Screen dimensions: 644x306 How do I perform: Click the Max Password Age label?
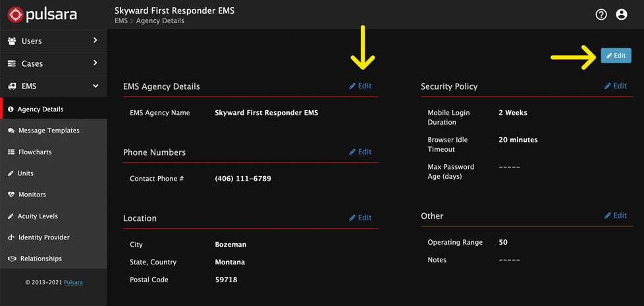(x=451, y=171)
